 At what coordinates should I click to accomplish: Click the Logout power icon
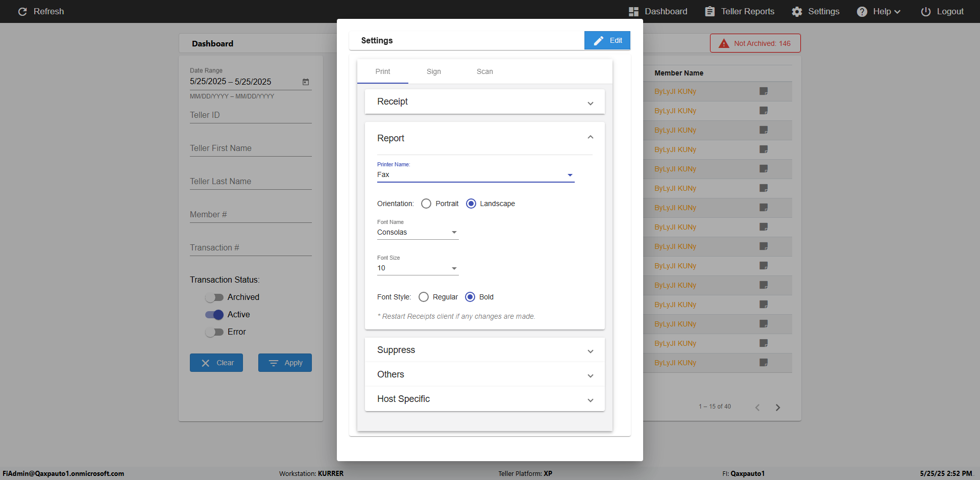point(925,11)
